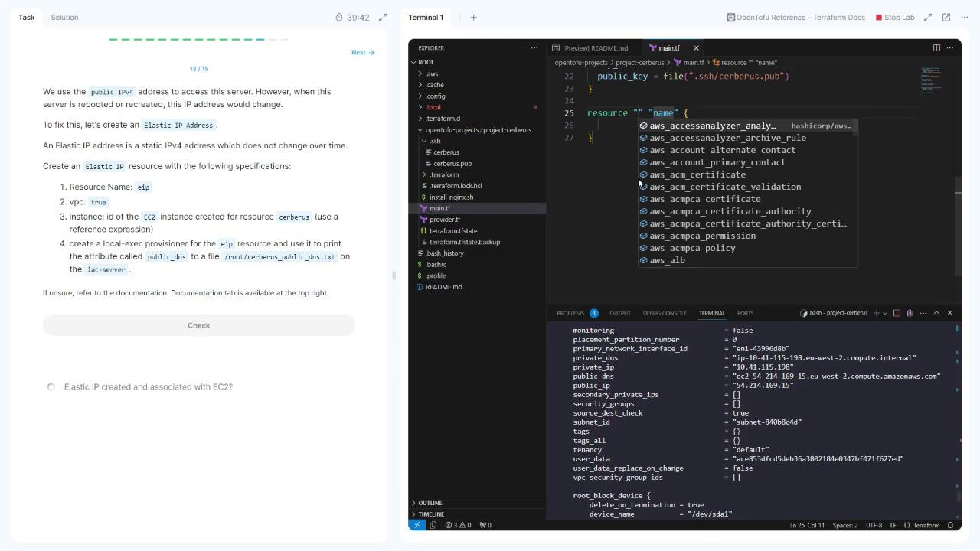The height and width of the screenshot is (551, 980).
Task: Switch to the Solution tab
Action: pos(64,17)
